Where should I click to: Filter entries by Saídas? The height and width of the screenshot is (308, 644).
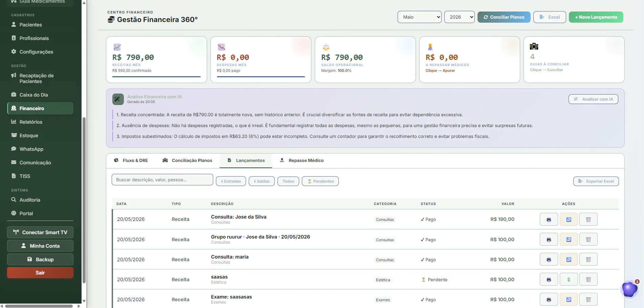coord(262,181)
